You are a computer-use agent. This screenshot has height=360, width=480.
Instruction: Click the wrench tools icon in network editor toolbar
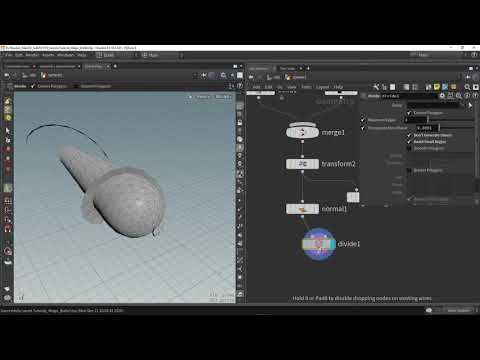click(376, 87)
